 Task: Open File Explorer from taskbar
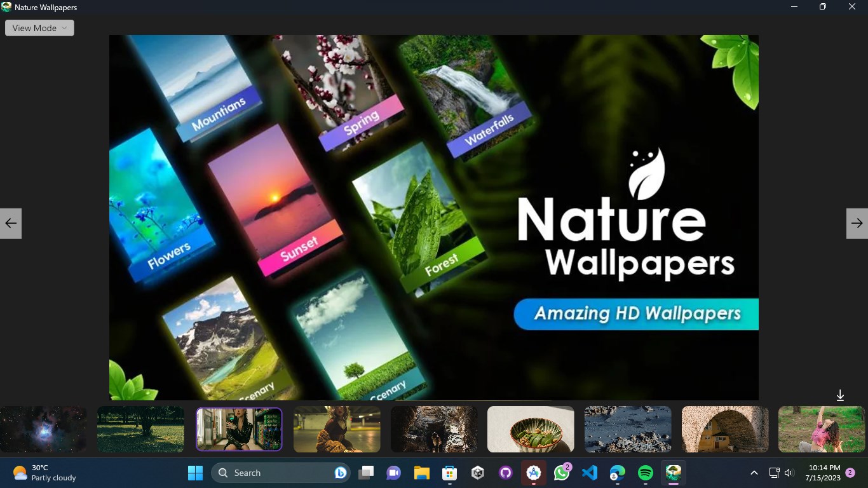coord(422,473)
